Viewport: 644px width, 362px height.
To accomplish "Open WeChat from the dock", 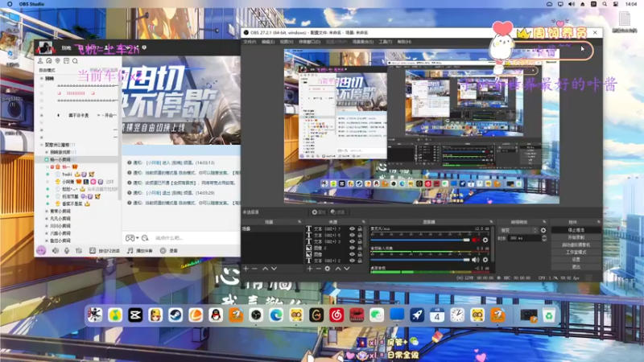I will coord(377,315).
